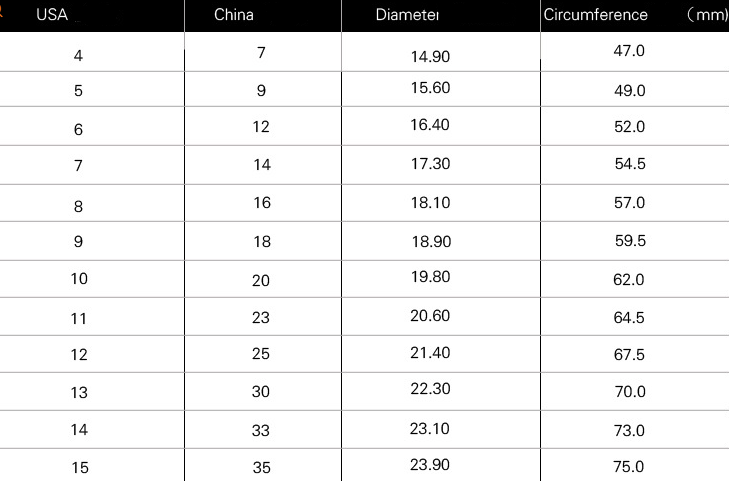
Task: Click the 19.80 diameter value
Action: coord(430,278)
